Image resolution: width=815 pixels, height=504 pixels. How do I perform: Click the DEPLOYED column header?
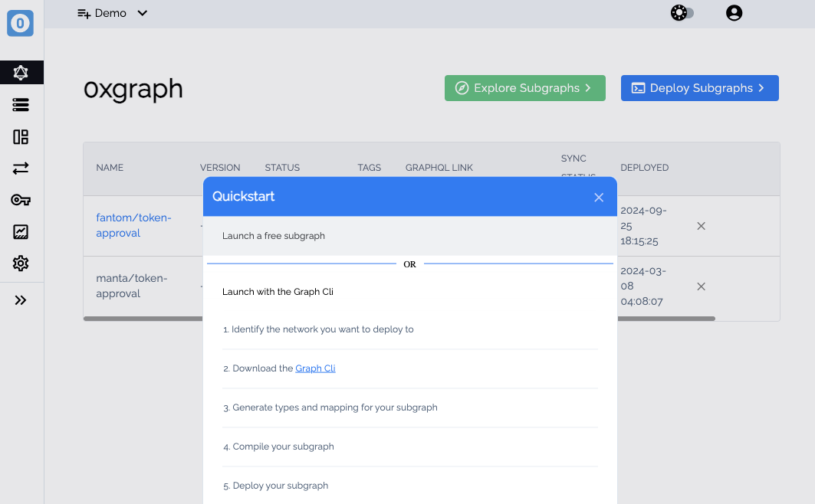(x=645, y=168)
